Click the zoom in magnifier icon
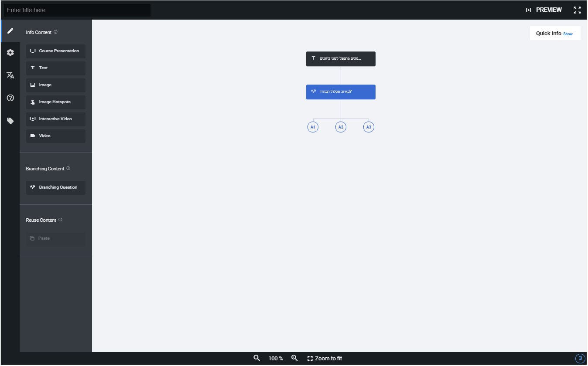This screenshot has width=588, height=366. pyautogui.click(x=294, y=358)
